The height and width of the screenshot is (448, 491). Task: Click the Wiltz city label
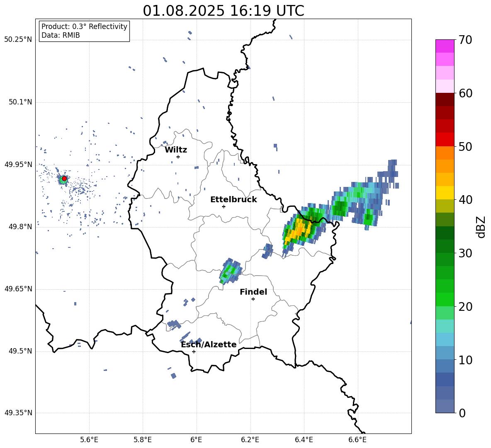pyautogui.click(x=176, y=150)
